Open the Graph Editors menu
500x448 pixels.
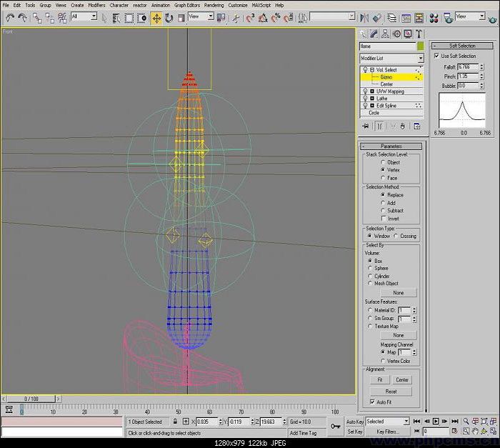(x=187, y=5)
